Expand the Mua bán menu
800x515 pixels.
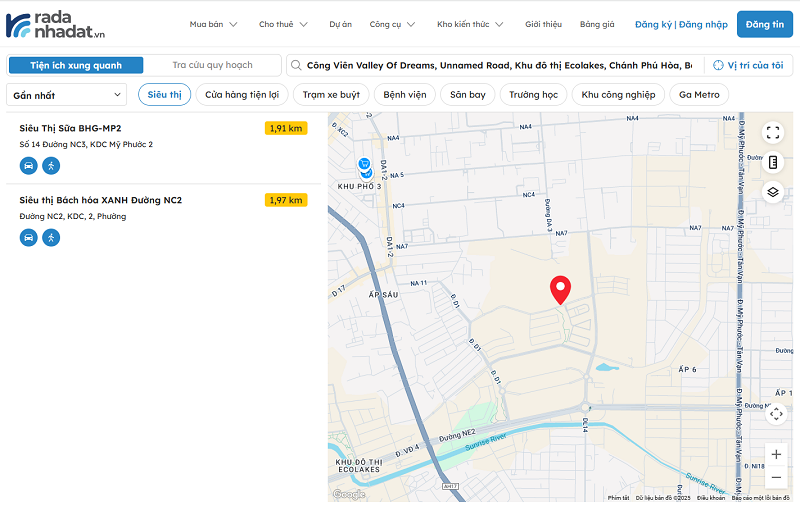213,24
